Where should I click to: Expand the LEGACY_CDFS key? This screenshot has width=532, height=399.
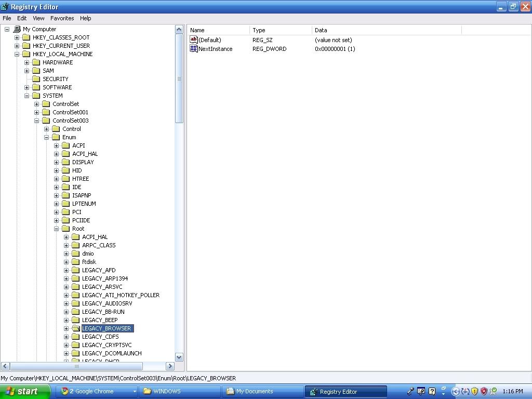coord(66,337)
